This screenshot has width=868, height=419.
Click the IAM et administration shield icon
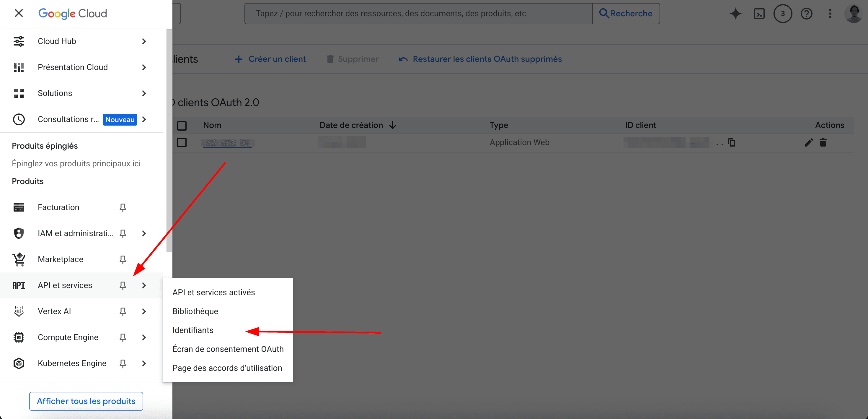[x=19, y=233]
